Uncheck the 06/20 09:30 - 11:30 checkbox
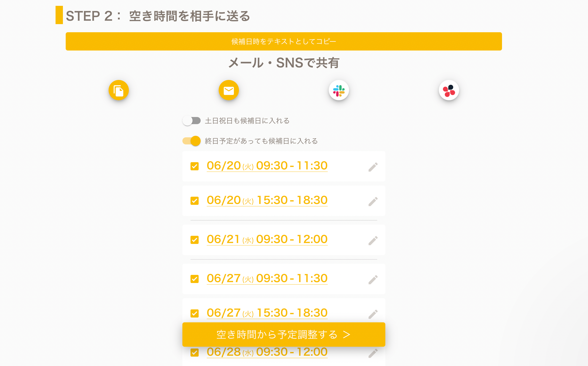 pos(195,166)
